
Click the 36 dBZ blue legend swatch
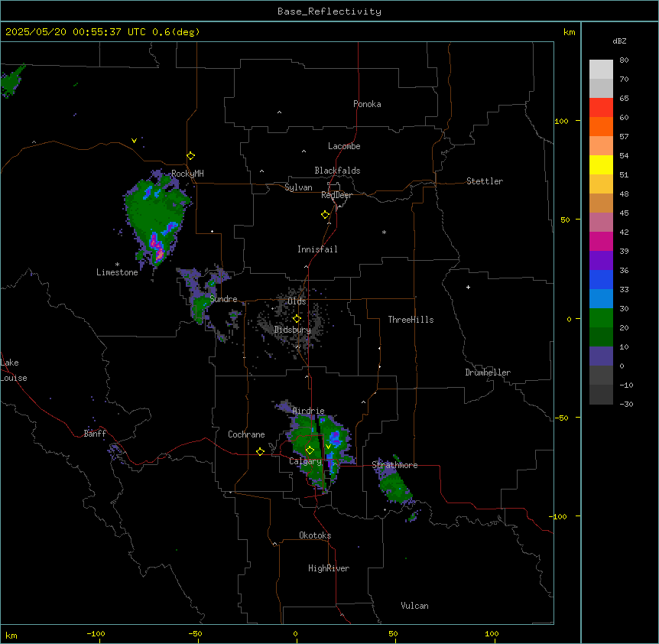point(601,279)
